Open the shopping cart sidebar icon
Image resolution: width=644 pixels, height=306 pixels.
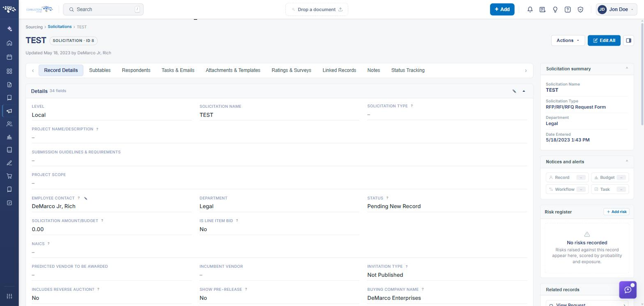click(x=9, y=176)
